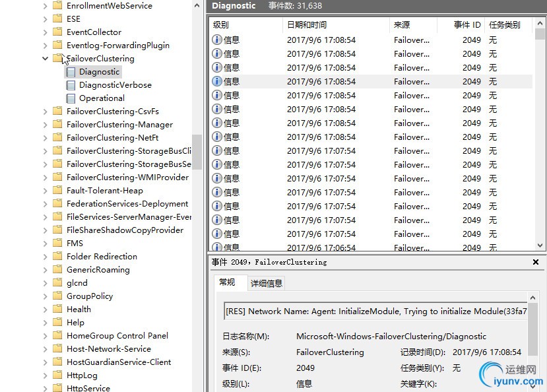Click scroll up arrow of tree pane
Viewport: 547px width, 392px height.
point(197,5)
